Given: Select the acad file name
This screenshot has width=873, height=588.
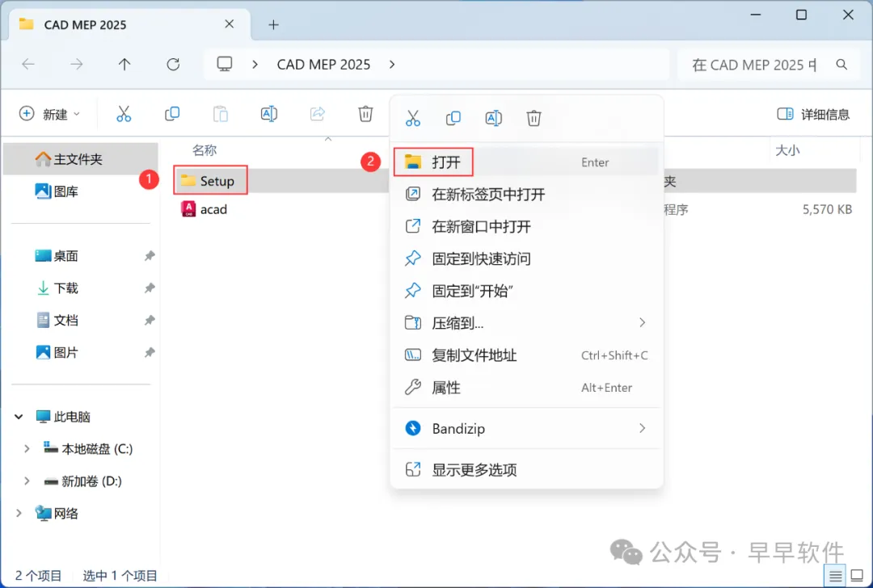Looking at the screenshot, I should [x=213, y=210].
